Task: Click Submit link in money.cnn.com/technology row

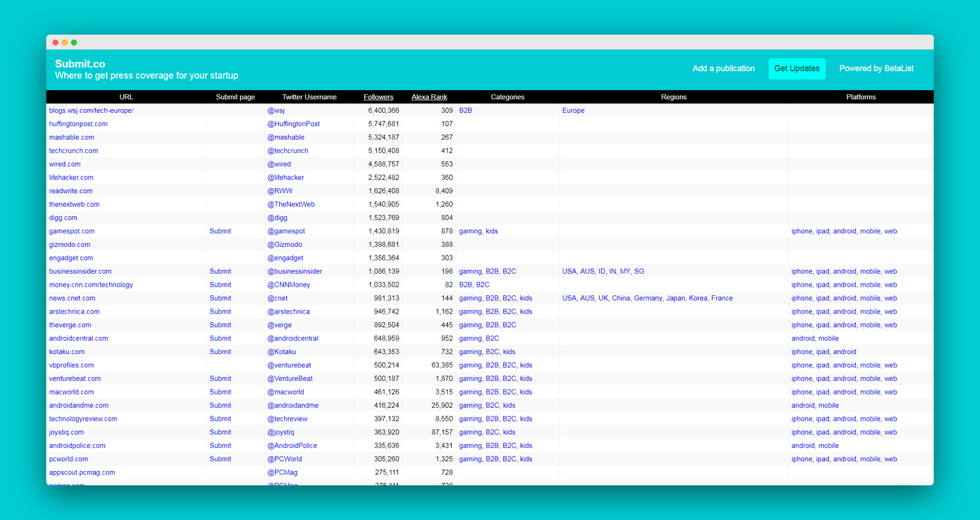Action: 221,285
